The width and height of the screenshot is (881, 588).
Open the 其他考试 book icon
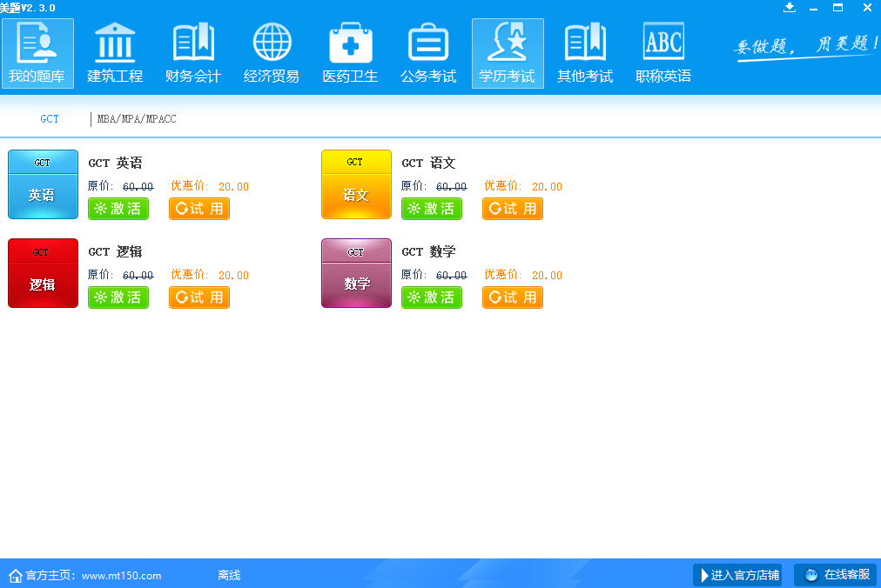pos(585,53)
